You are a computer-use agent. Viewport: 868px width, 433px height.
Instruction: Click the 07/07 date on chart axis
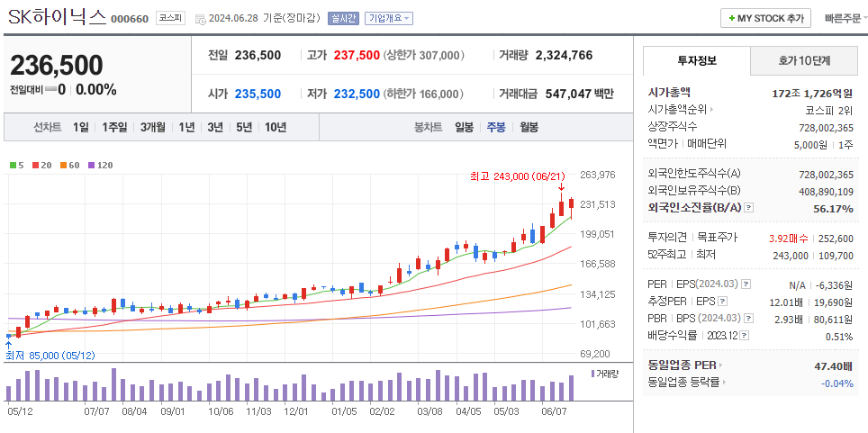(97, 412)
